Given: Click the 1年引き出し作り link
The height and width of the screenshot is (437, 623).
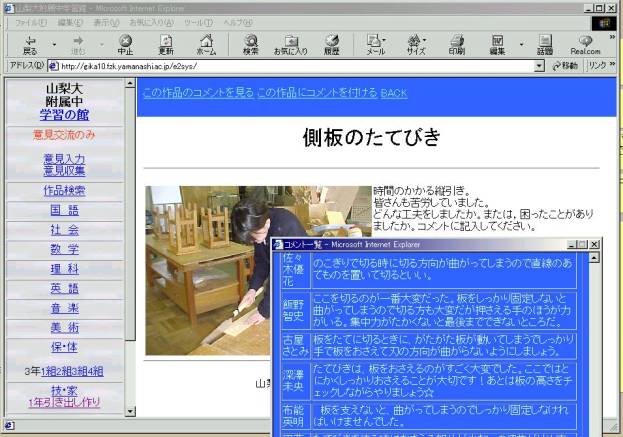Looking at the screenshot, I should [64, 402].
